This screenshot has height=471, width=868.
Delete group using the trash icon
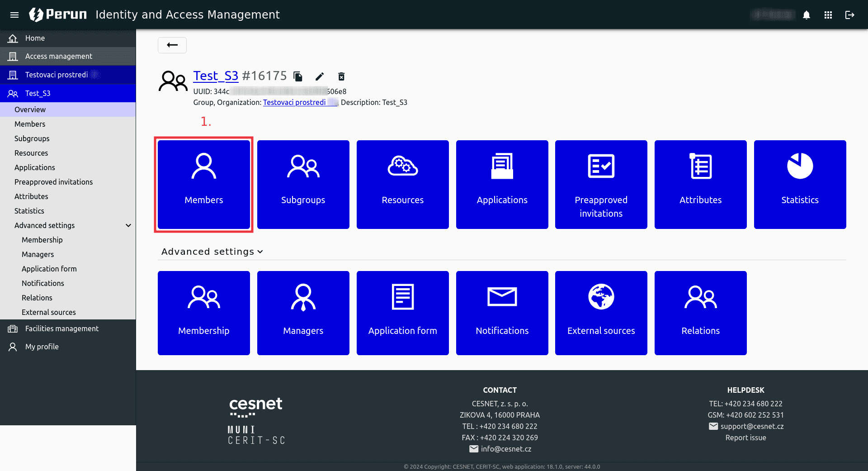click(341, 76)
